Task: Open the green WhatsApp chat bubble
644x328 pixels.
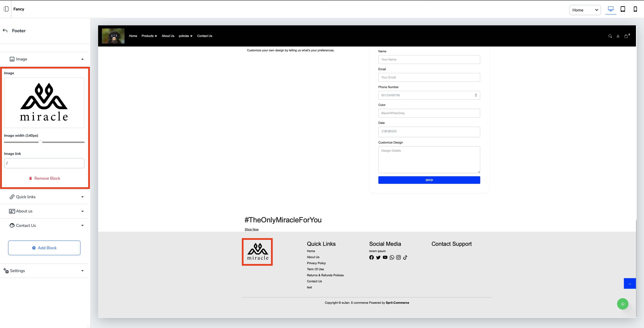Action: 623,304
